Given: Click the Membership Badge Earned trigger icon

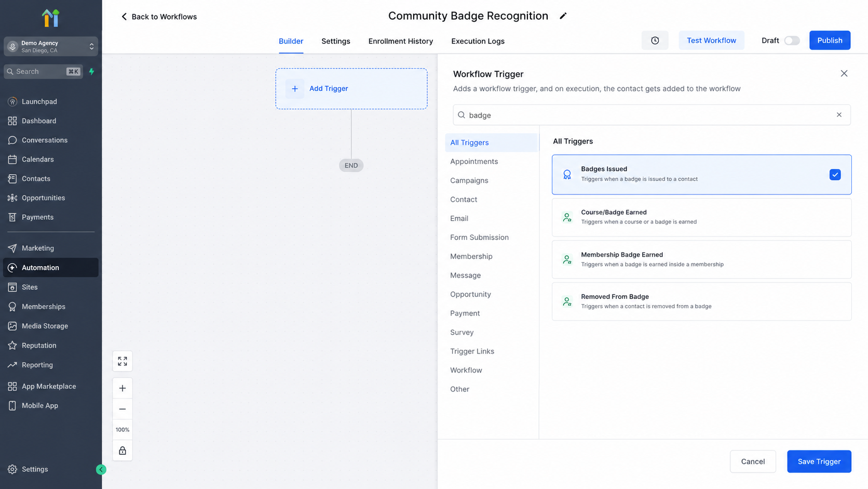Looking at the screenshot, I should click(567, 259).
